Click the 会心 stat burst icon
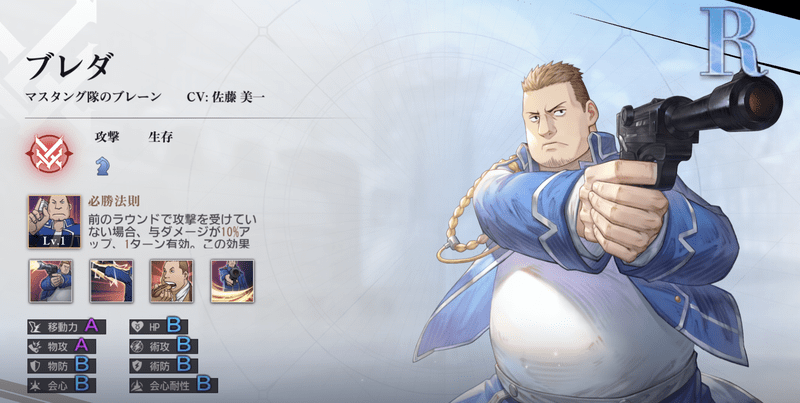This screenshot has width=800, height=403. (36, 385)
